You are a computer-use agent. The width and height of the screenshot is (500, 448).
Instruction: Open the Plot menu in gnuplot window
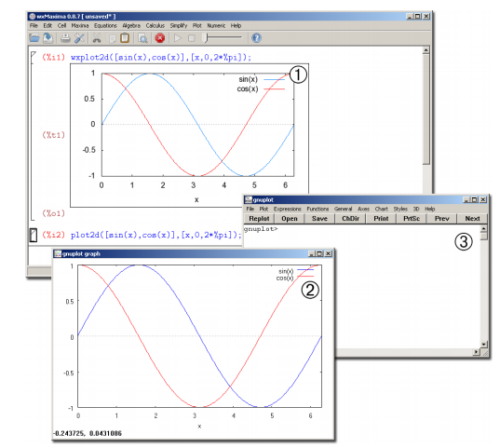click(264, 209)
